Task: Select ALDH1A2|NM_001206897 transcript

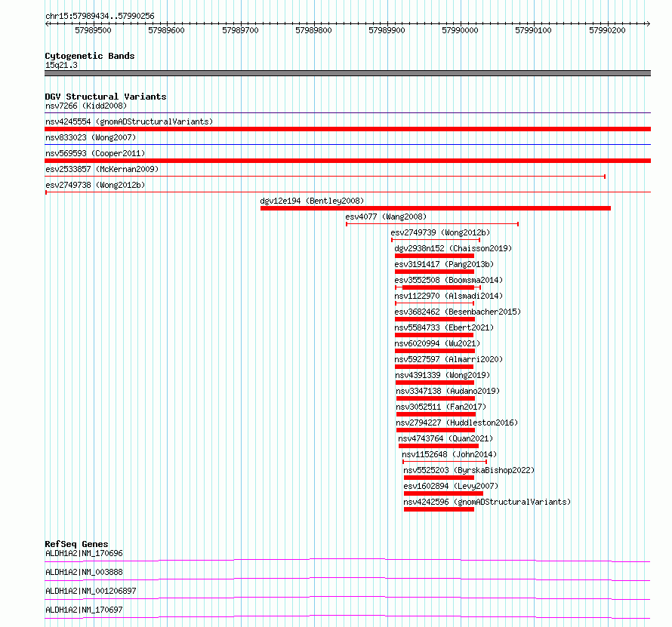Action: (x=91, y=591)
